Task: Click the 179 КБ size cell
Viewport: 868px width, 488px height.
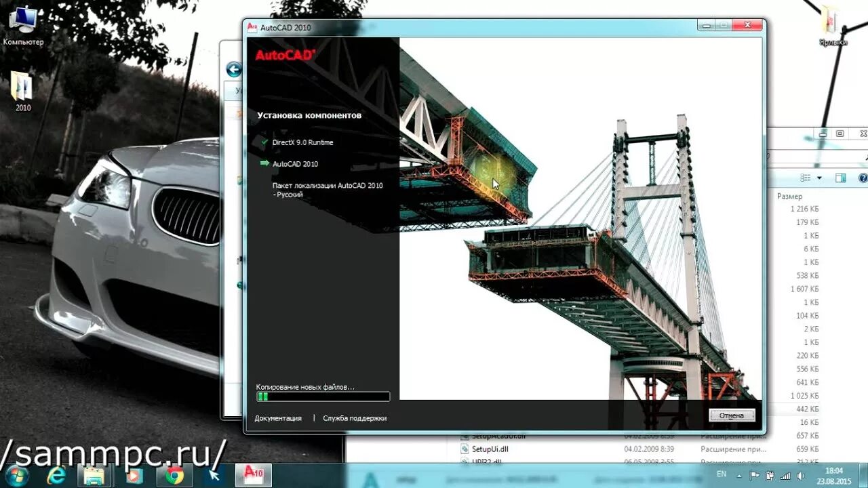Action: click(x=807, y=222)
